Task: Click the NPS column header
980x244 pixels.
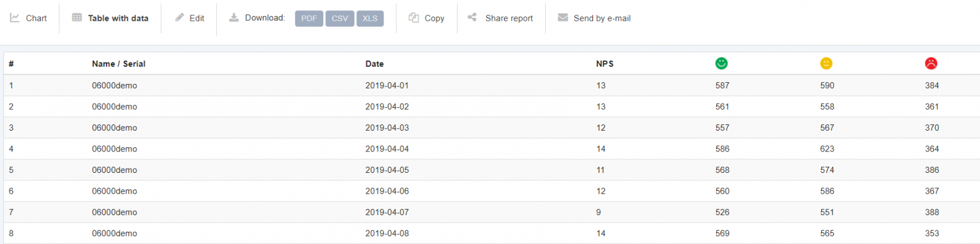Action: pyautogui.click(x=605, y=64)
